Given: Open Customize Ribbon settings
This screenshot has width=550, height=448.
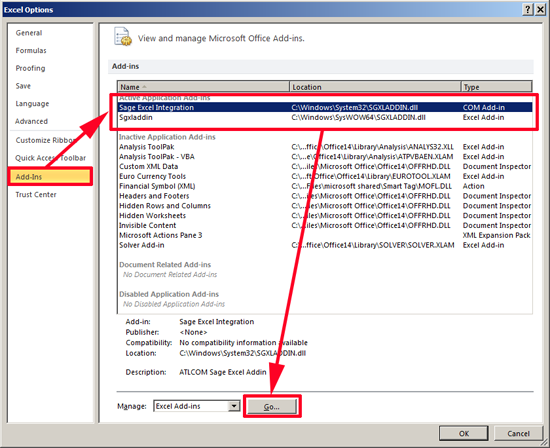Looking at the screenshot, I should pyautogui.click(x=46, y=140).
